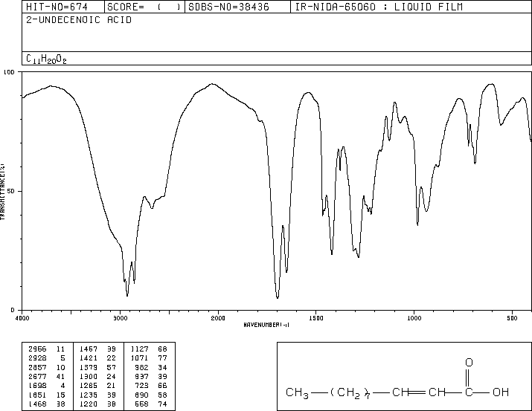Click the 3000 tick on wavenumber axis
Image resolution: width=532 pixels, height=411 pixels.
(120, 318)
